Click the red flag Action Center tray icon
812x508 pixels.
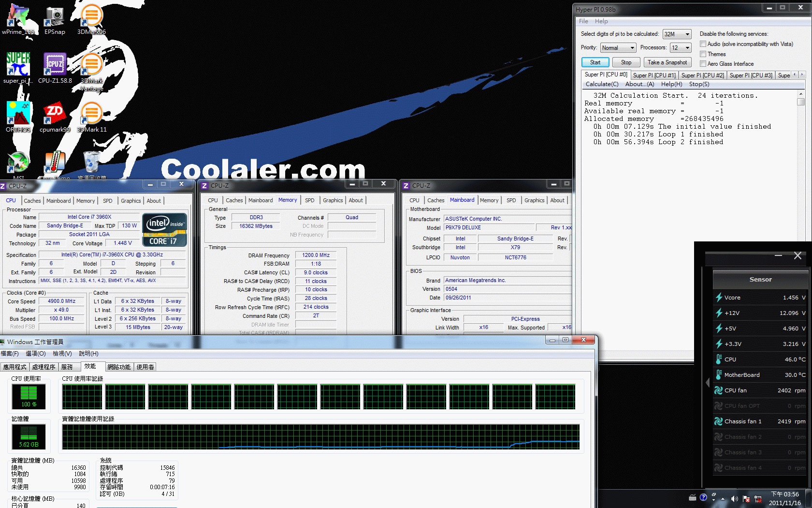[746, 498]
